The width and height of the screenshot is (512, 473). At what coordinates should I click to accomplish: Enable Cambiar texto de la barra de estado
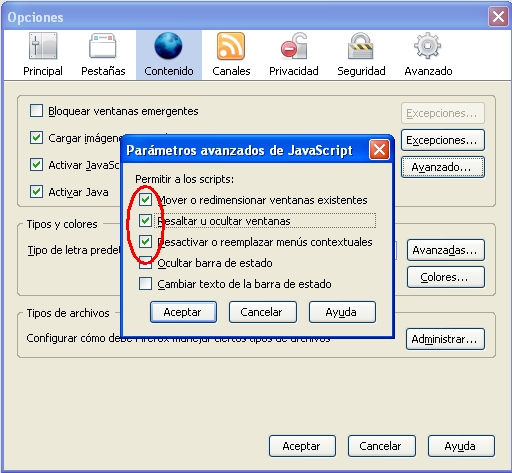pyautogui.click(x=145, y=284)
